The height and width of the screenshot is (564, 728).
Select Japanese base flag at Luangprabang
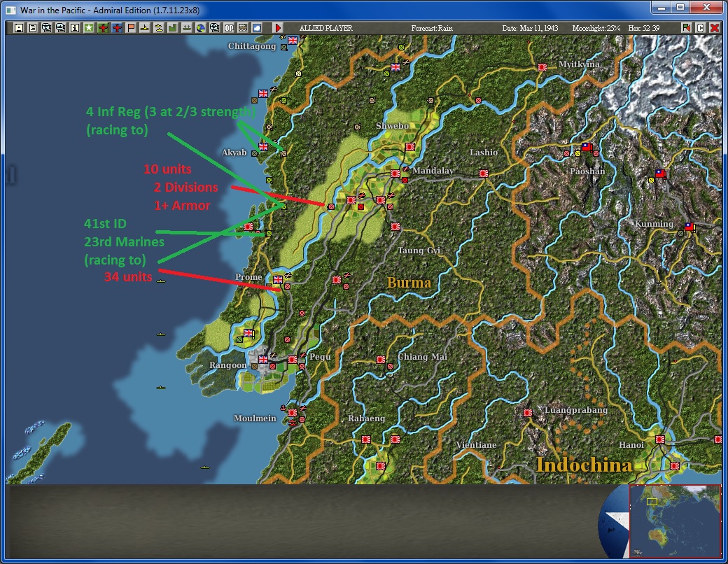[x=527, y=412]
